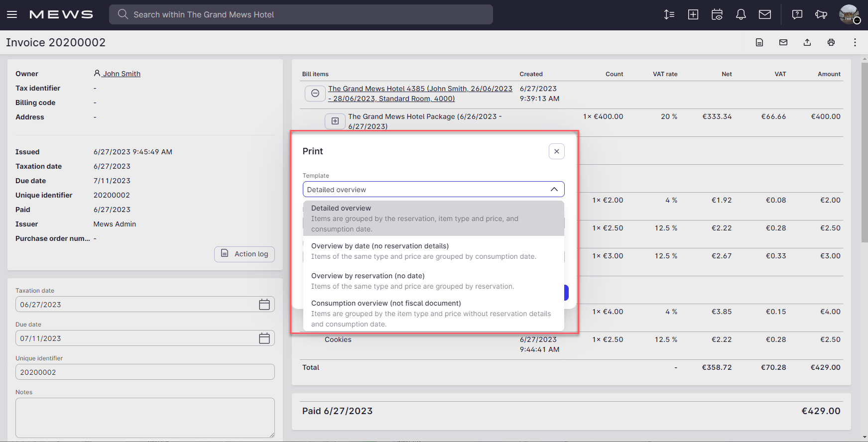Click the Cookies bill item
The image size is (868, 442).
338,339
